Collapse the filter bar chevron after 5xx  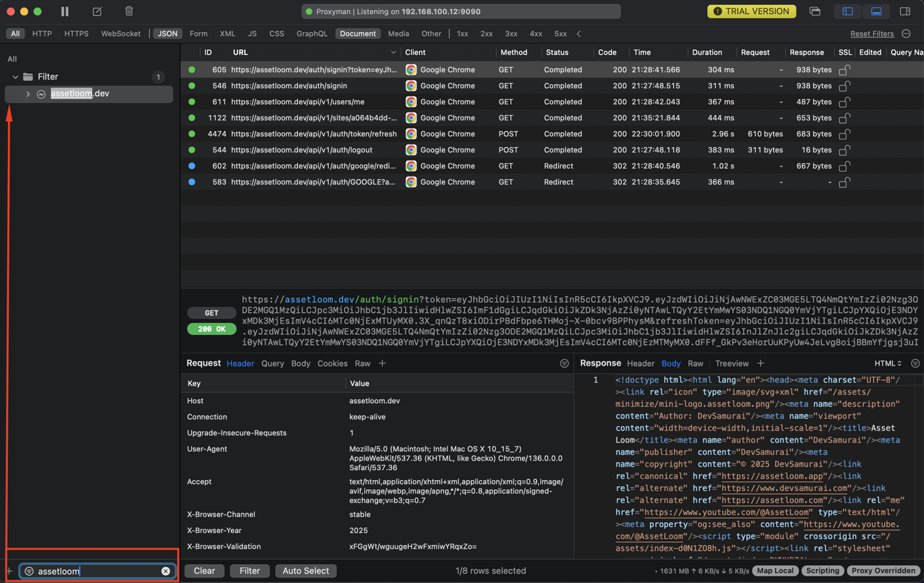point(579,33)
